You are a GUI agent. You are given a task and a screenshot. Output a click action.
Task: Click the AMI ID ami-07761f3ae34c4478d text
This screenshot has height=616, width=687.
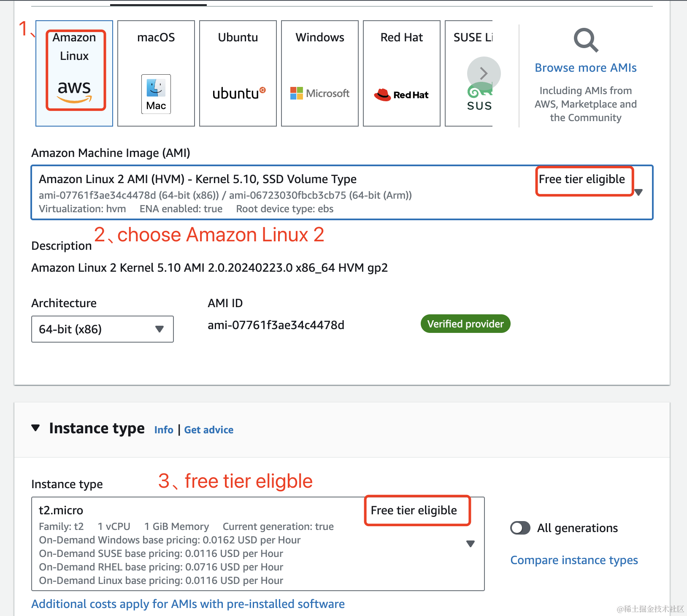point(276,325)
